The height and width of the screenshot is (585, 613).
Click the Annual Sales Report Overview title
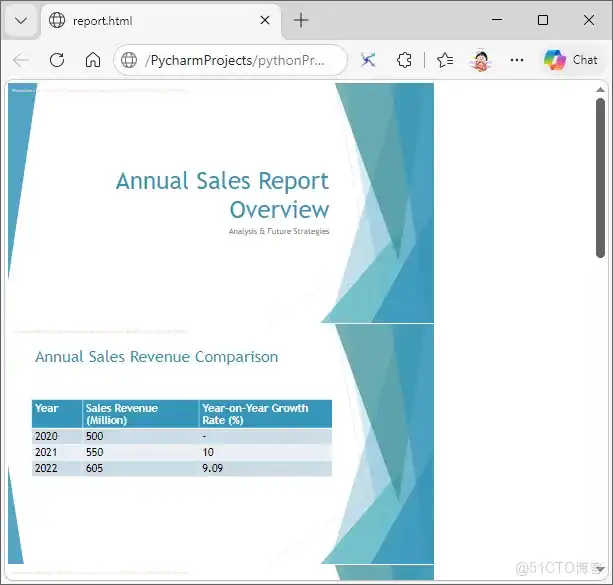[222, 195]
